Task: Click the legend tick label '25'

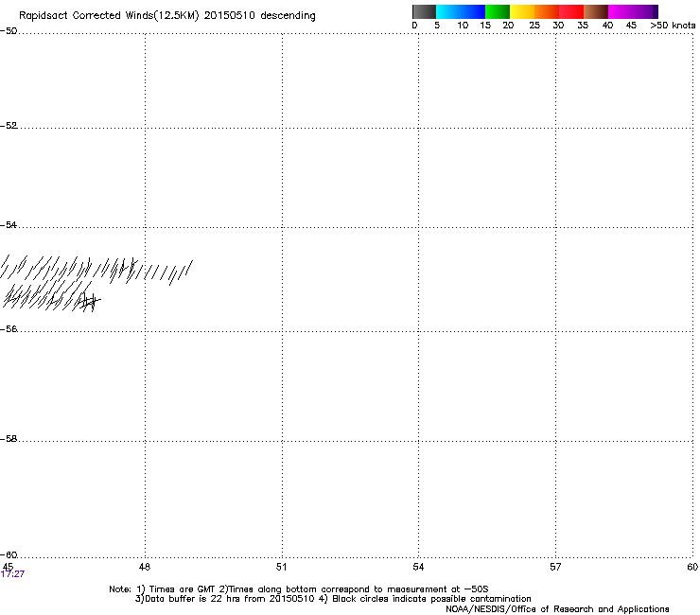Action: click(x=534, y=26)
